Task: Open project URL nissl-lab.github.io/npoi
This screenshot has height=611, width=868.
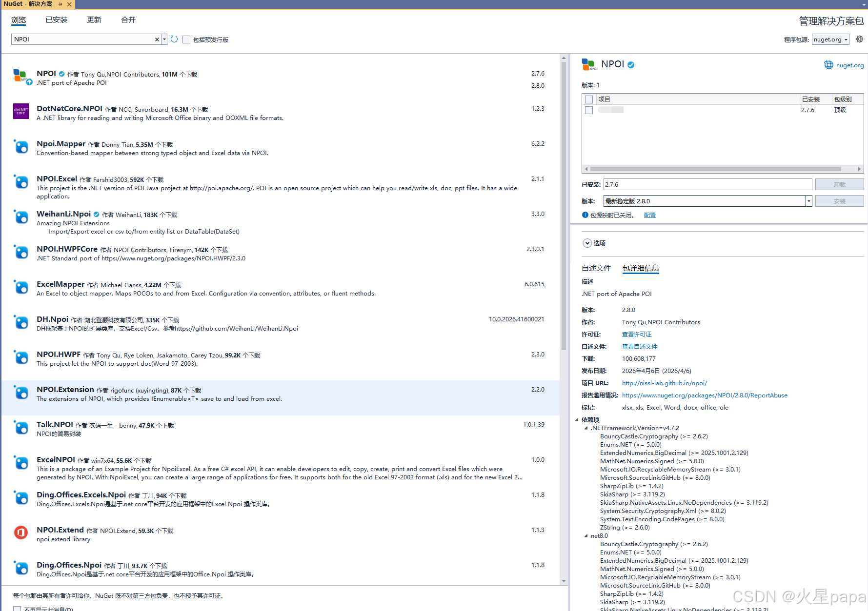Action: pyautogui.click(x=665, y=383)
